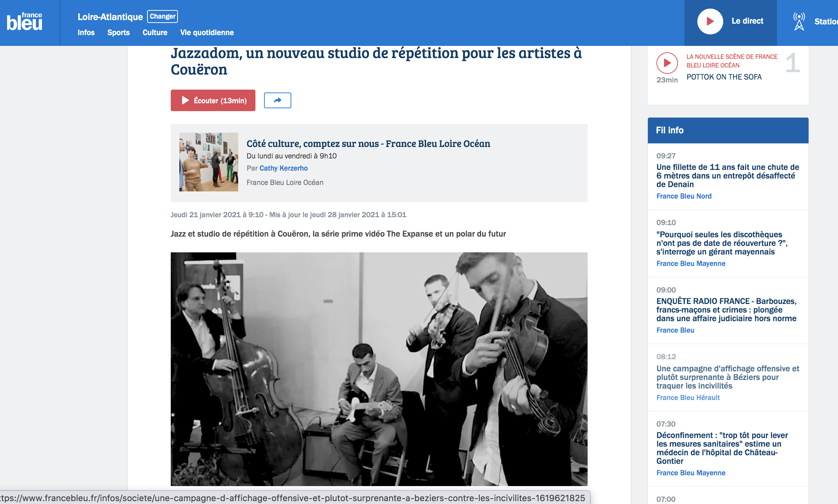838x504 pixels.
Task: Open the Infos menu
Action: coord(86,33)
